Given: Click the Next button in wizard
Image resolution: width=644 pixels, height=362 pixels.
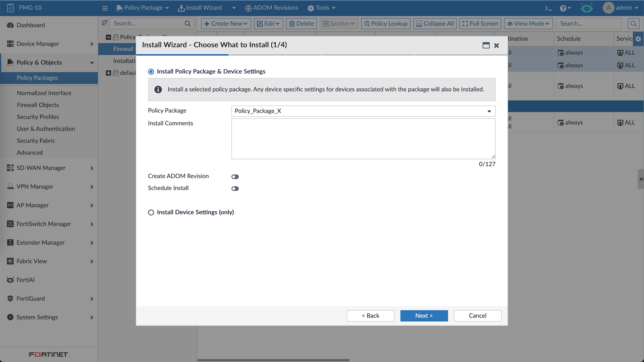Looking at the screenshot, I should [424, 316].
